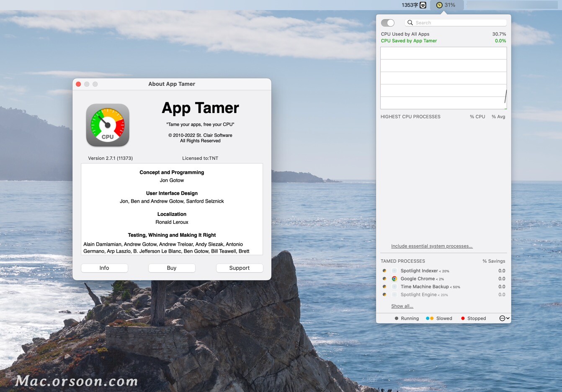Image resolution: width=562 pixels, height=392 pixels.
Task: Select the 1353字 input method menu item
Action: [414, 5]
